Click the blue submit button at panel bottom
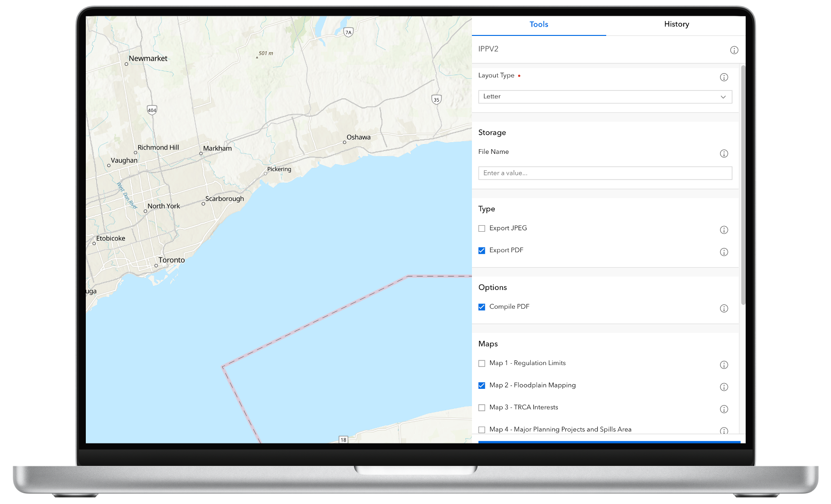 click(609, 443)
